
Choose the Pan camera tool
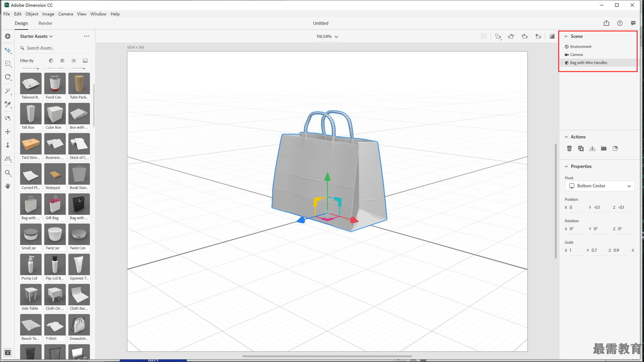[8, 132]
